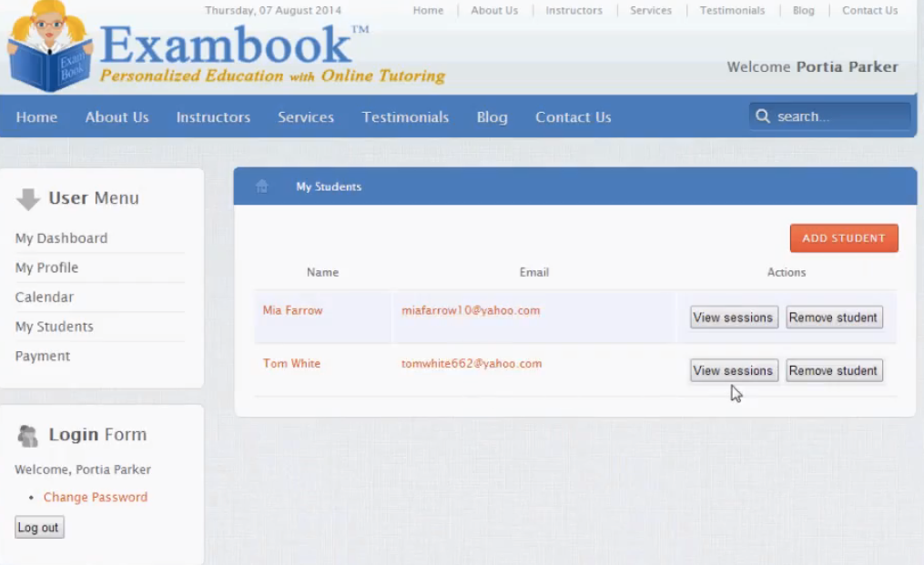The image size is (924, 565).
Task: Click the down arrow icon beside User Menu
Action: 28,199
